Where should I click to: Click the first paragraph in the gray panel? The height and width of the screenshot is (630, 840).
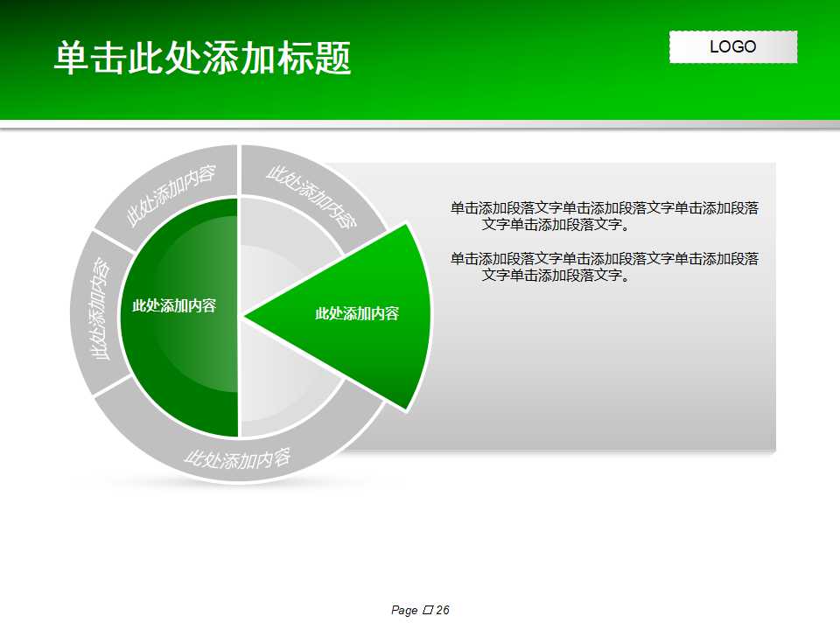pos(605,216)
